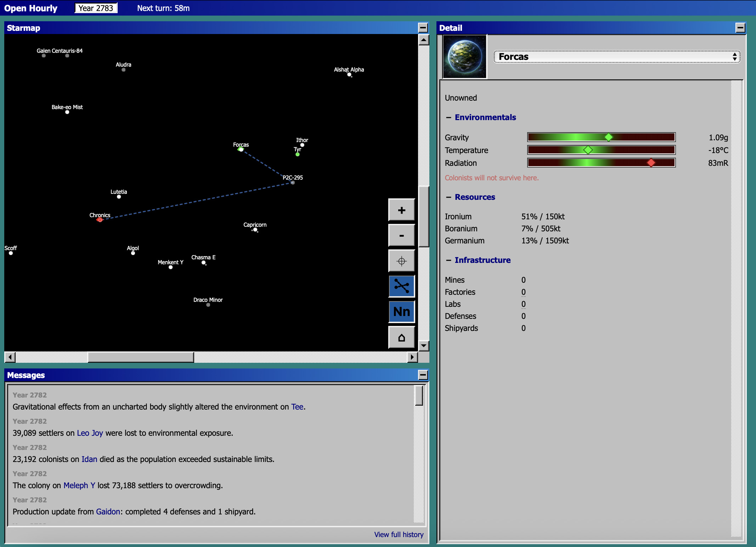Select the Chronics star on the map
The width and height of the screenshot is (756, 547).
pos(100,220)
